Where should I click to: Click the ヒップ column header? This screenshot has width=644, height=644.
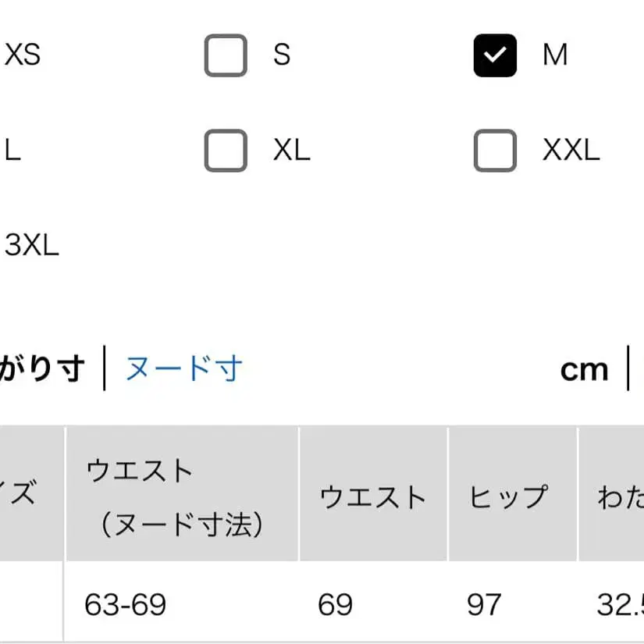[511, 495]
